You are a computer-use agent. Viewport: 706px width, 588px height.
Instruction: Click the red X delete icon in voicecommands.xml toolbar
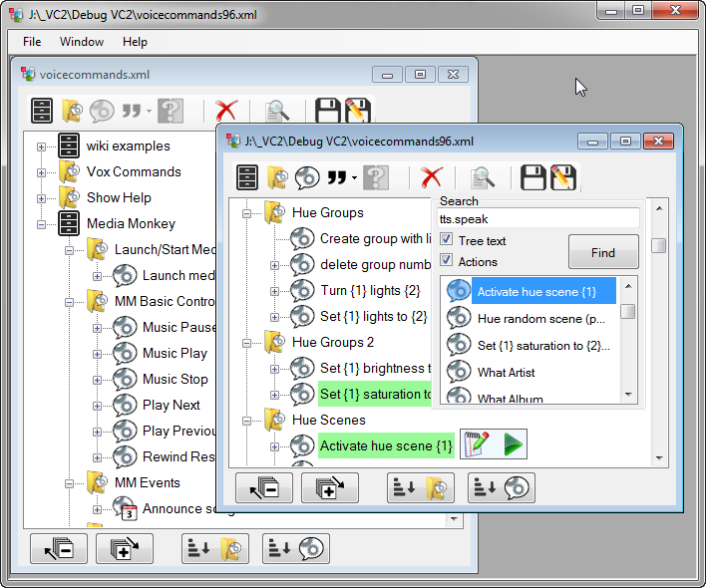pos(226,111)
